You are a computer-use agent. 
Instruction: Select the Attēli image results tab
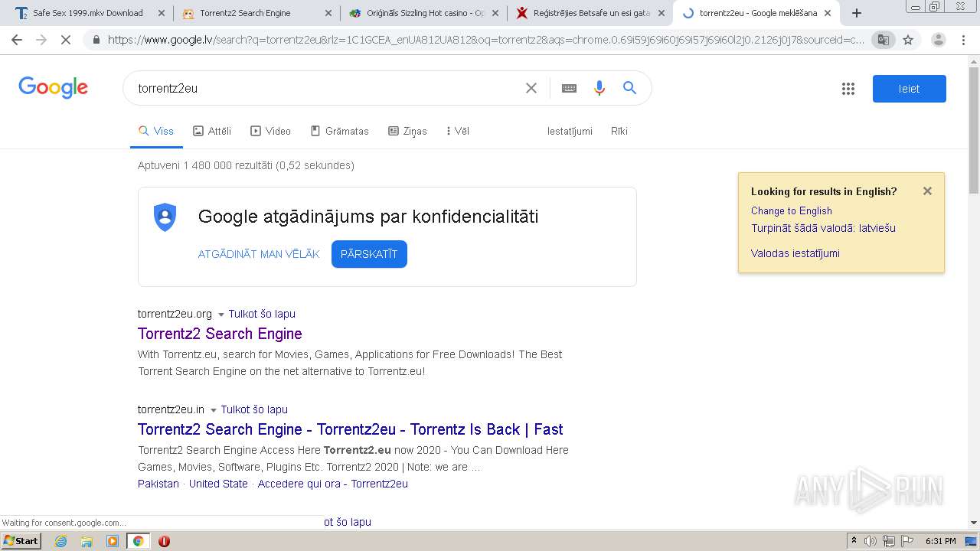click(212, 131)
